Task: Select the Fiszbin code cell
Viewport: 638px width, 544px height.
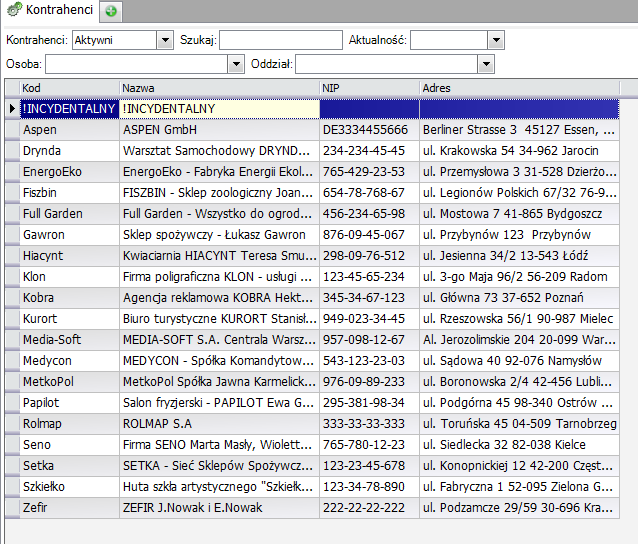Action: click(x=69, y=193)
